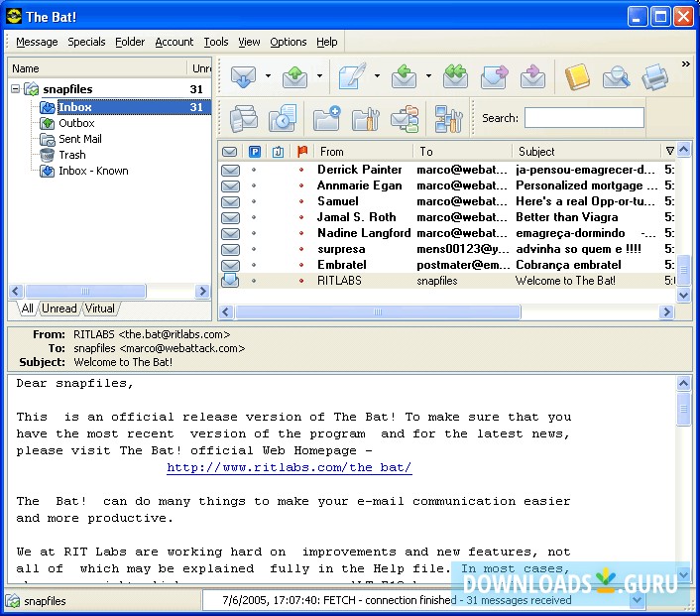Click the magnifier Find Messages icon
Screen dimensions: 700x616
[x=616, y=76]
